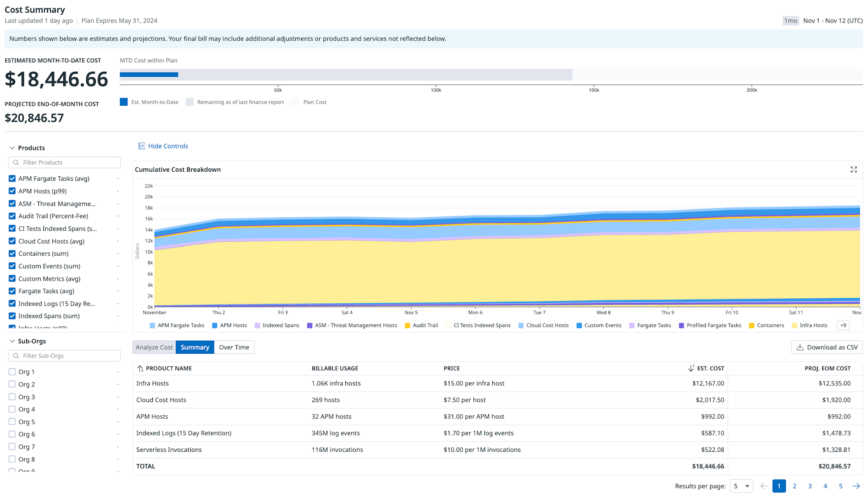Viewport: 868px width, 497px height.
Task: Uncheck APM Hosts (p99) product
Action: (x=12, y=191)
